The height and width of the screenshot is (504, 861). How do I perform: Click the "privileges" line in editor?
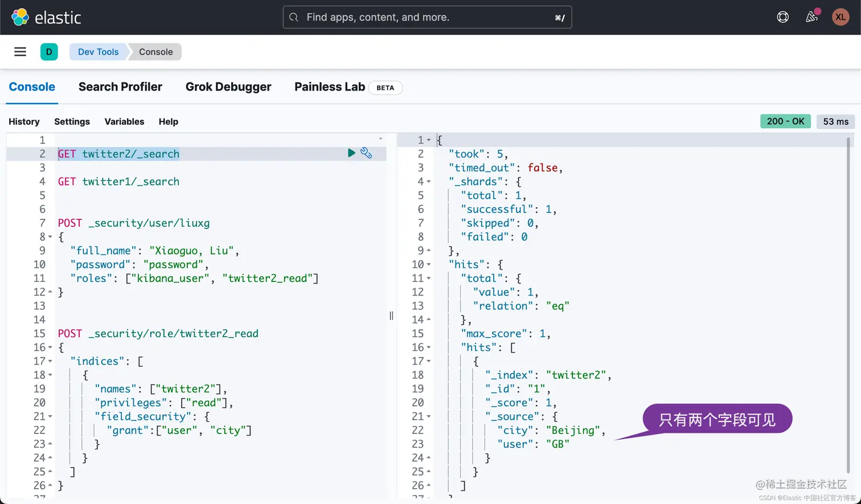[164, 403]
